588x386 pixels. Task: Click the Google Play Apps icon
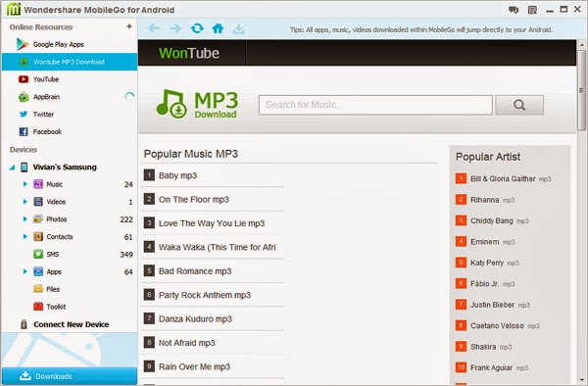(23, 44)
